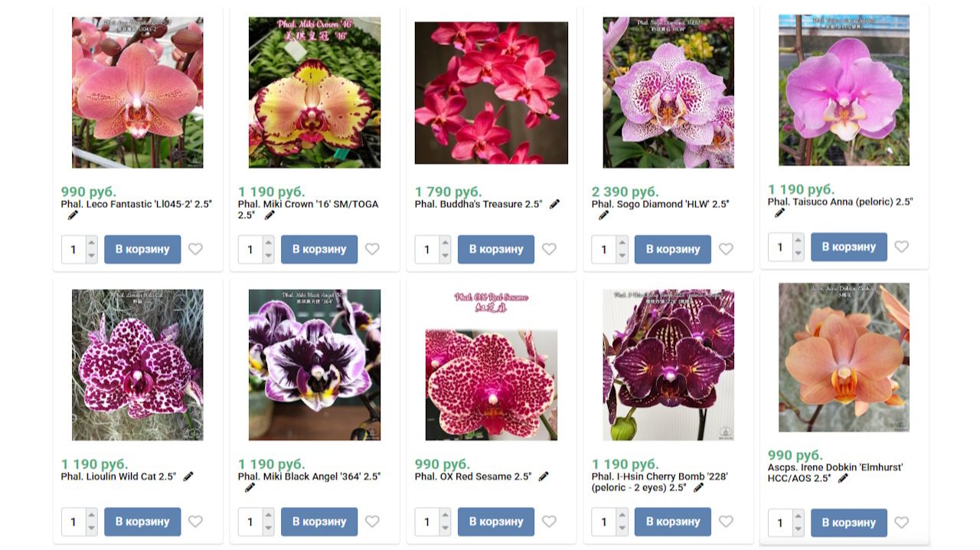This screenshot has height=550, width=980.
Task: Toggle wishlist heart for Phal. Miki Black Angel
Action: click(372, 521)
